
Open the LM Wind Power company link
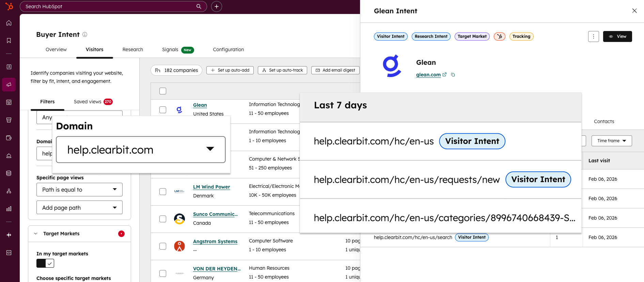[x=211, y=187]
